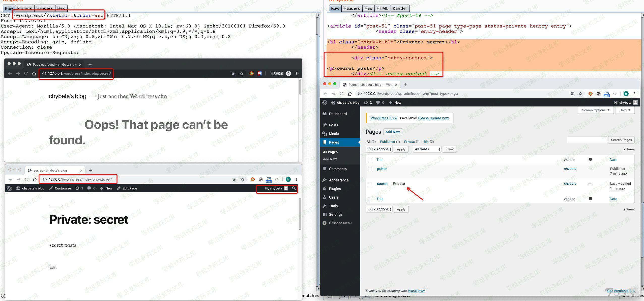Tick the select-all checkbox in the table header
The width and height of the screenshot is (644, 301).
371,160
